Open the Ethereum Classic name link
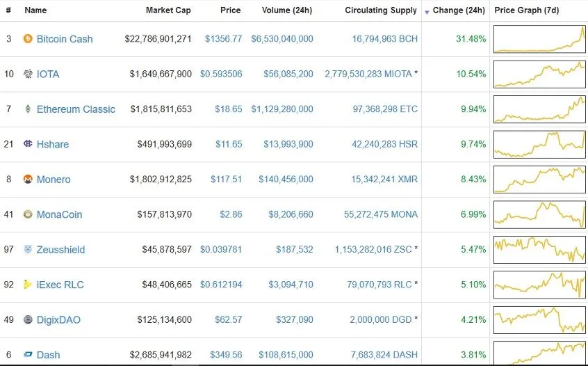588x366 pixels. pos(76,109)
